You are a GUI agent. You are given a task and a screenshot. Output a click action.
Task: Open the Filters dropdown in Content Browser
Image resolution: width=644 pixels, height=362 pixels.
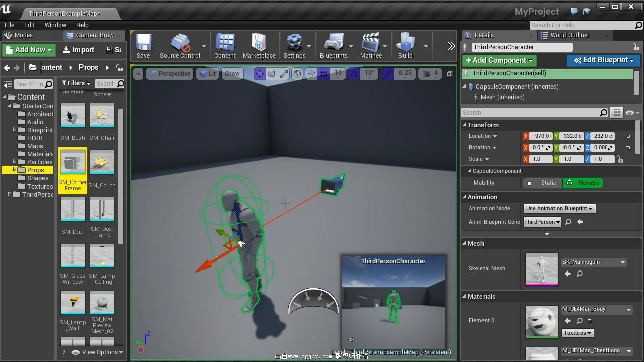point(75,83)
